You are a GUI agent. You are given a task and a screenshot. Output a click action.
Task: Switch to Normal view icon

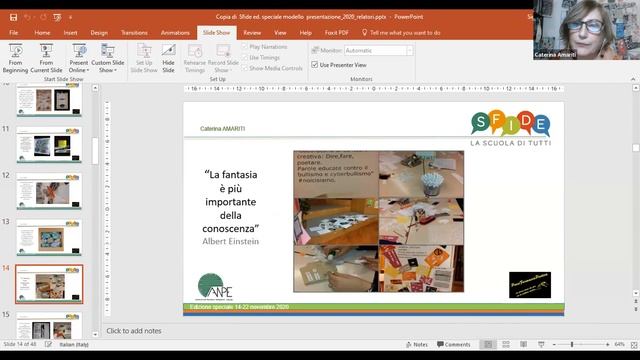tap(488, 344)
